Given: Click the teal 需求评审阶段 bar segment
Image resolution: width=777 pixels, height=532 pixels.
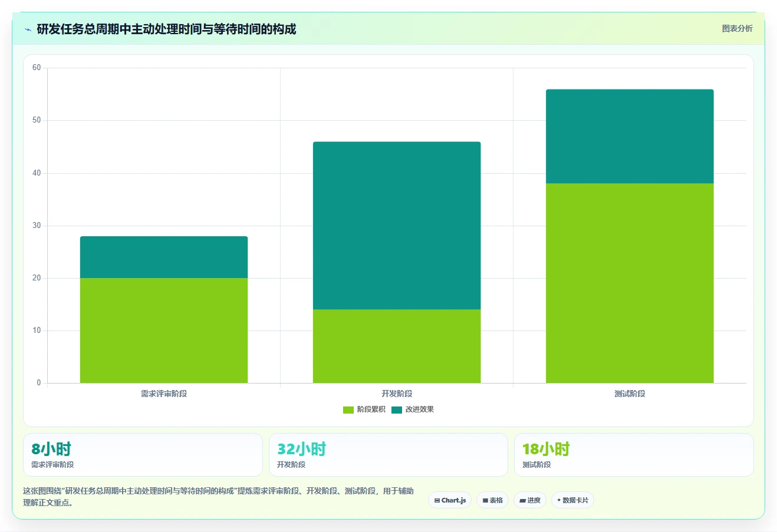Looking at the screenshot, I should (x=164, y=257).
